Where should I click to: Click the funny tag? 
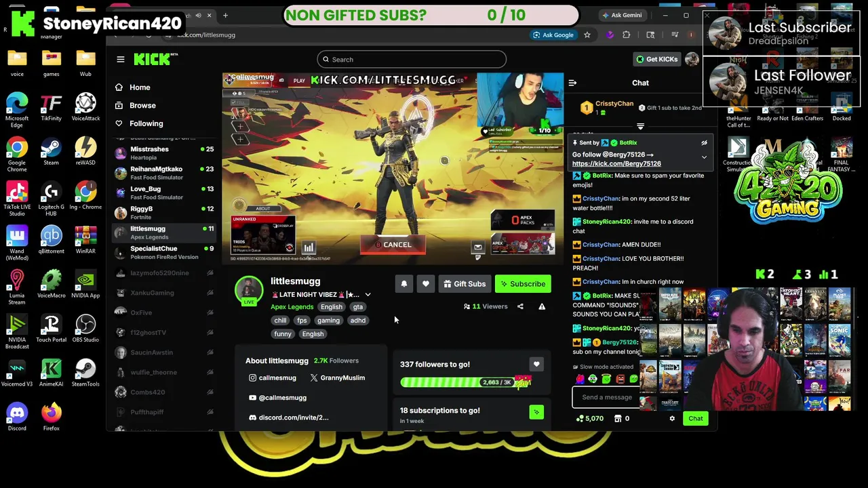tap(283, 334)
